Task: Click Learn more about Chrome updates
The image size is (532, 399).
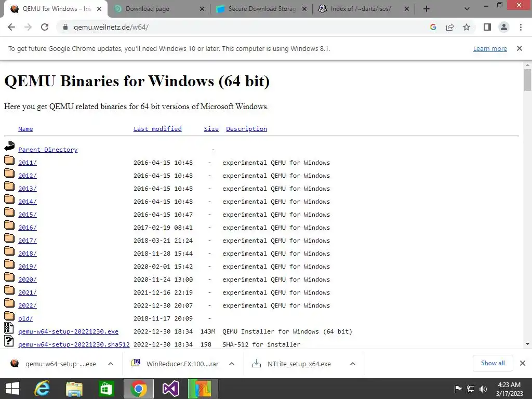Action: click(490, 48)
